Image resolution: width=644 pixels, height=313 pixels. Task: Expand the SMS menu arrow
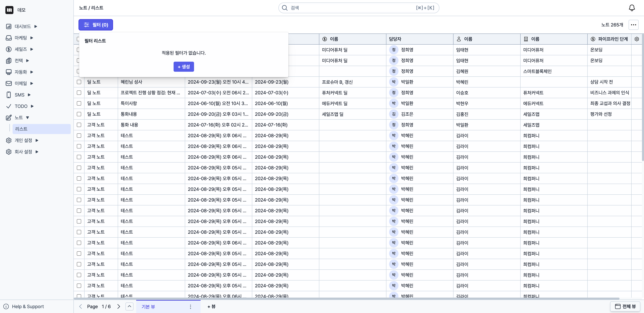point(29,95)
